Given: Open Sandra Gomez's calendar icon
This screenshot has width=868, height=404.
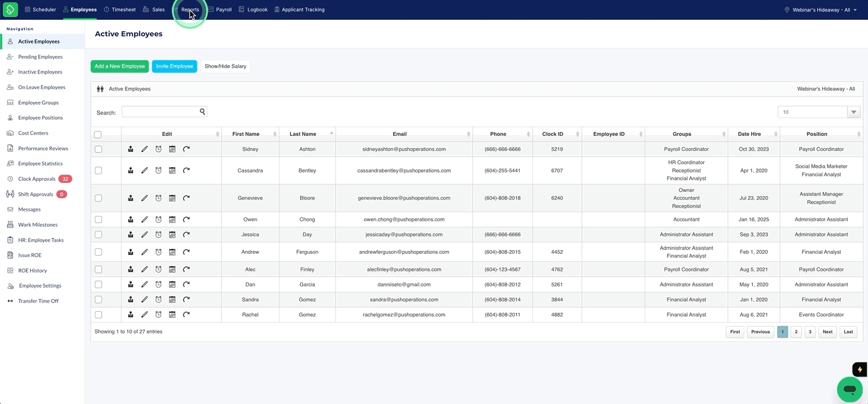Looking at the screenshot, I should 172,300.
